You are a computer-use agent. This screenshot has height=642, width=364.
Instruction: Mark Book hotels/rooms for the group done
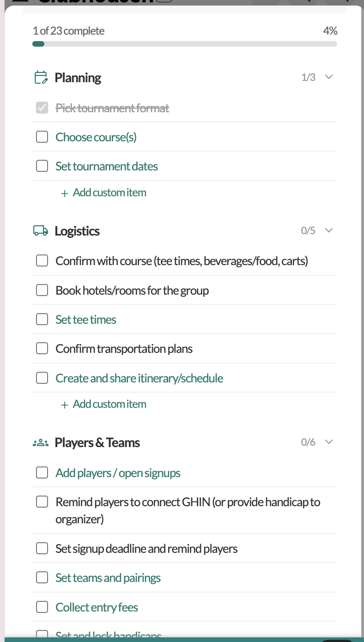point(42,290)
